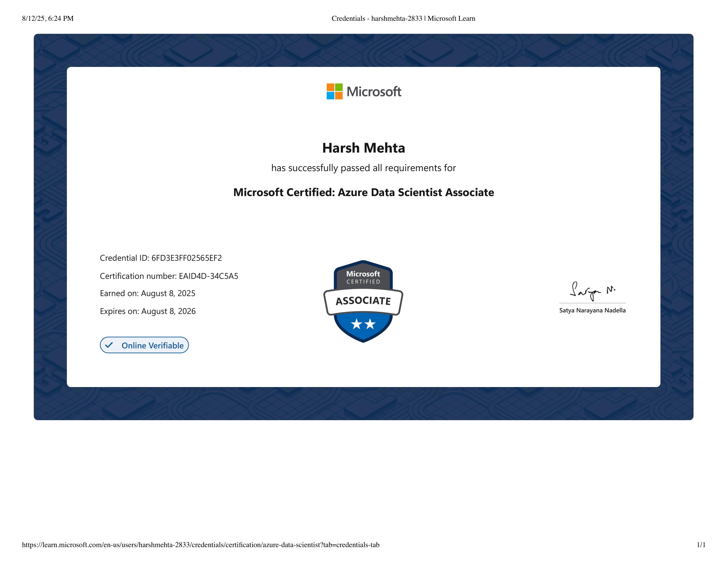Click the checkmark in Online Verifiable

pos(109,345)
